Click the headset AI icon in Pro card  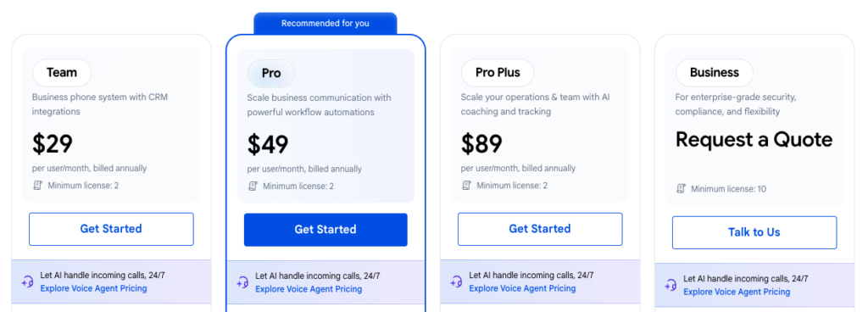click(242, 282)
